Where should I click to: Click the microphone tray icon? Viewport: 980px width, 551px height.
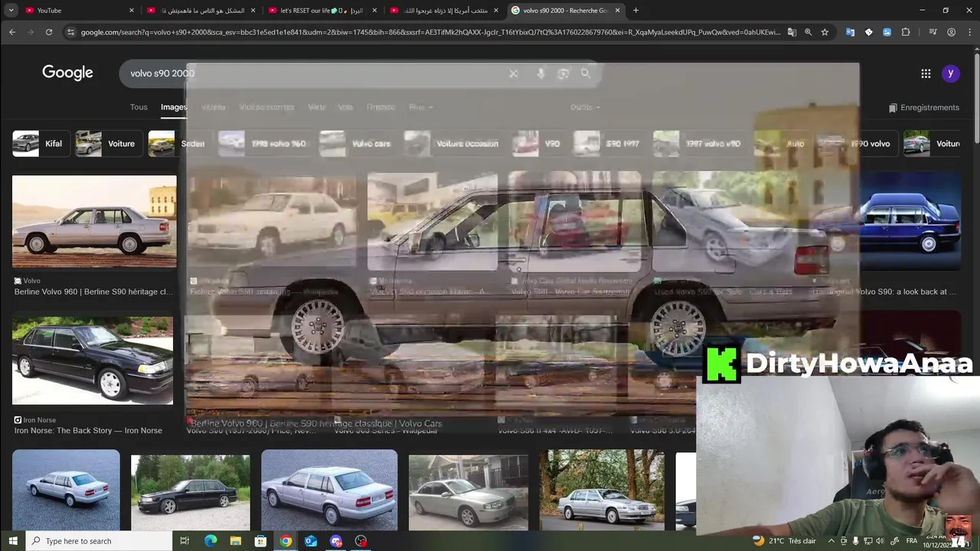[x=856, y=541]
